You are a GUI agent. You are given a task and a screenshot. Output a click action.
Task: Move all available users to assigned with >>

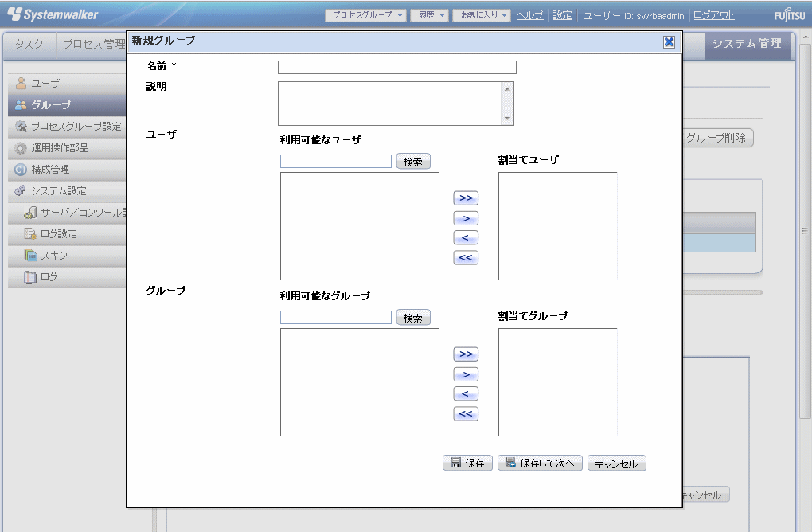tap(466, 198)
